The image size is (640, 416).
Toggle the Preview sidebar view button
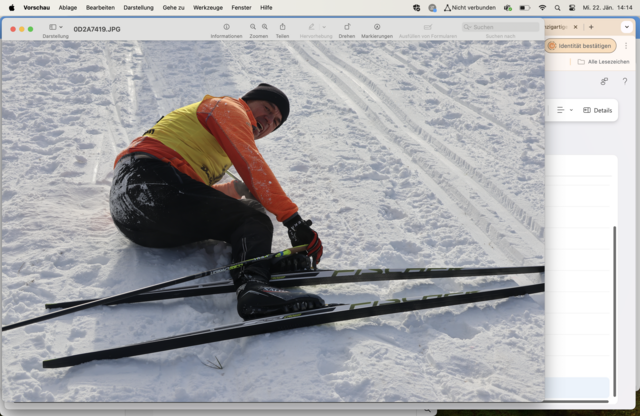pos(53,27)
